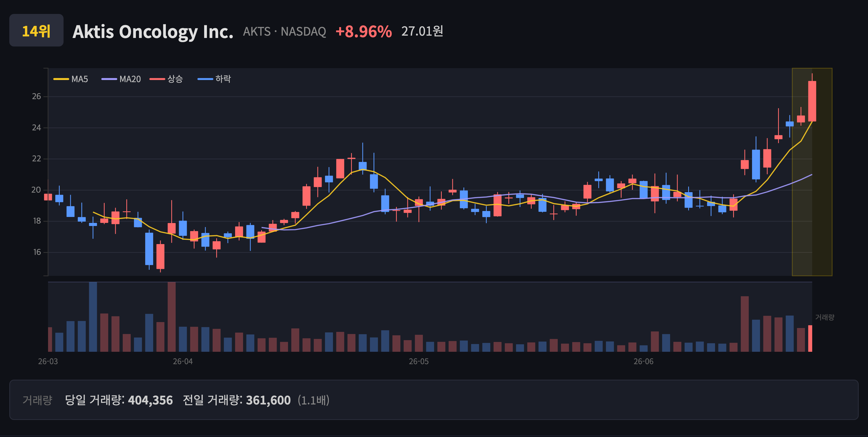Select the tallest red volume bar near 26-04

click(172, 317)
